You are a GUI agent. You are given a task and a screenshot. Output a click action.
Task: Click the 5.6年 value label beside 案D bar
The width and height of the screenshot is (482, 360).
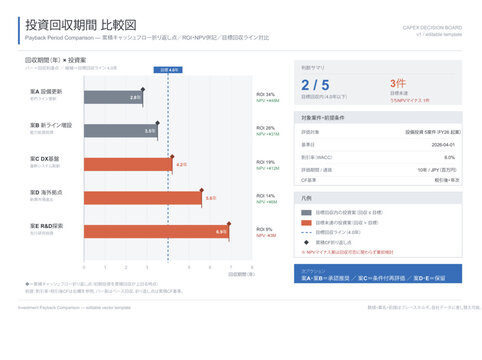pos(211,198)
